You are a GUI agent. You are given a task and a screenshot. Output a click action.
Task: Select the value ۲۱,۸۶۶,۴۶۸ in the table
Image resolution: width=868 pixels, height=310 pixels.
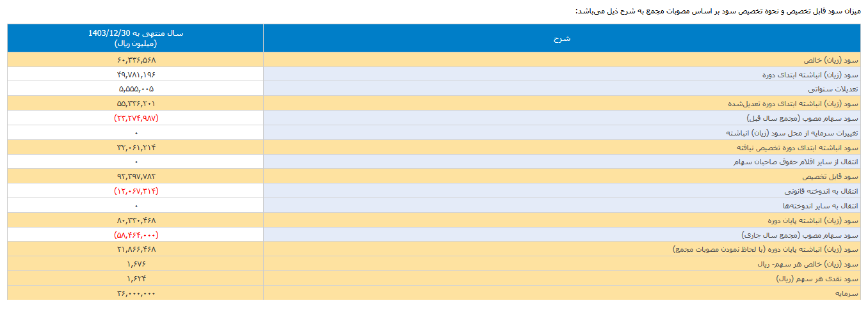[136, 250]
